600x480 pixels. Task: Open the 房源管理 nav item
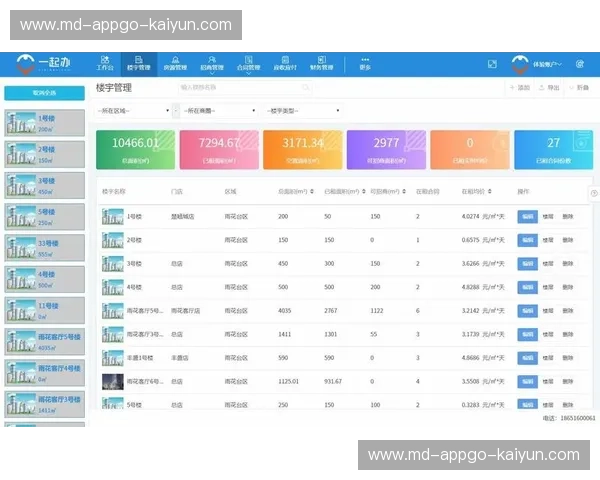pos(175,64)
